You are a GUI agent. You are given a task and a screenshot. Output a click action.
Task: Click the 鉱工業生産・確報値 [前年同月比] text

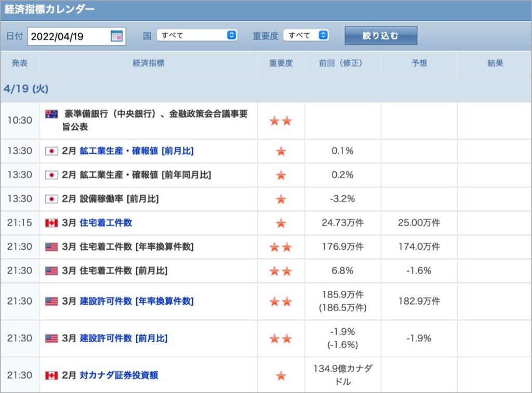(x=145, y=175)
